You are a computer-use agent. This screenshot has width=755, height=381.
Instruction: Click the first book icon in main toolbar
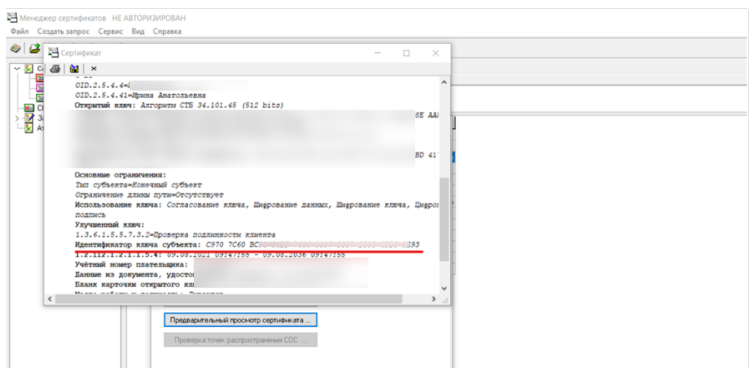[x=16, y=48]
